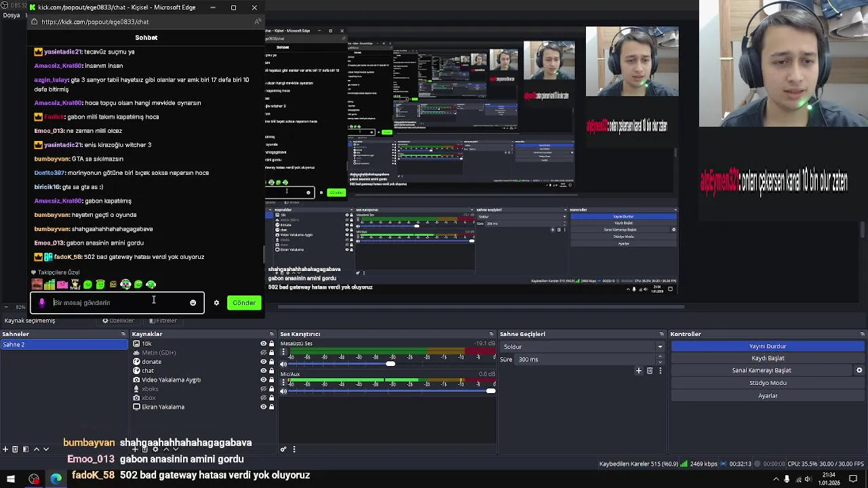Unlock the chat source

[272, 371]
